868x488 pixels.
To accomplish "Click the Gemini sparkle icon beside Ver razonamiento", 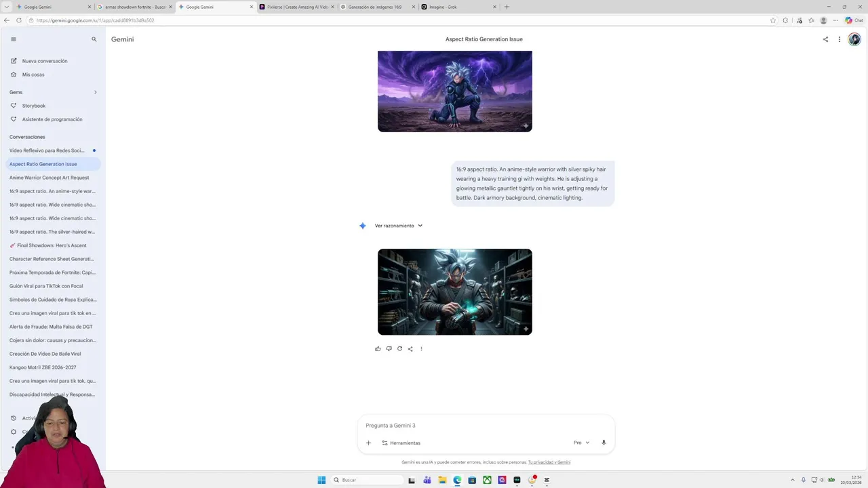I will coord(363,226).
